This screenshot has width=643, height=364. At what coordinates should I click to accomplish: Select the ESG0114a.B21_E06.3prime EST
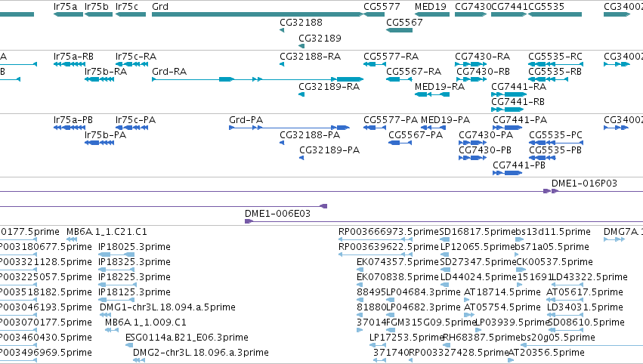click(x=129, y=344)
